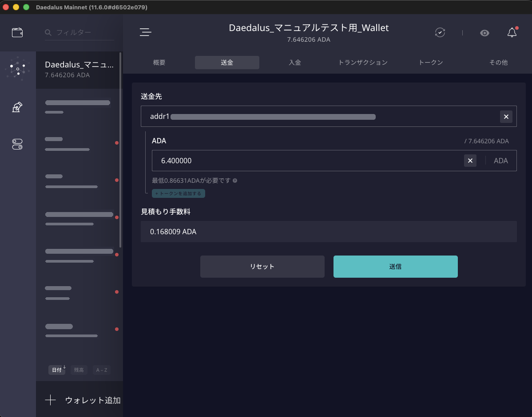Sort wallets A–Z
This screenshot has height=417, width=532.
point(101,370)
